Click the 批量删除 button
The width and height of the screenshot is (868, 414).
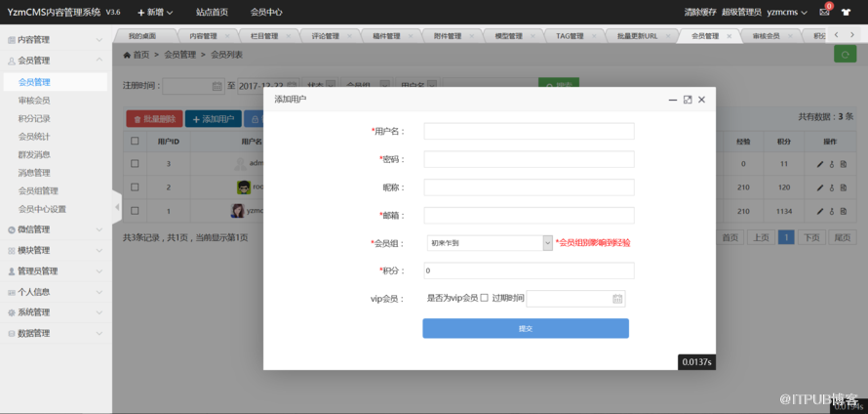pos(154,118)
